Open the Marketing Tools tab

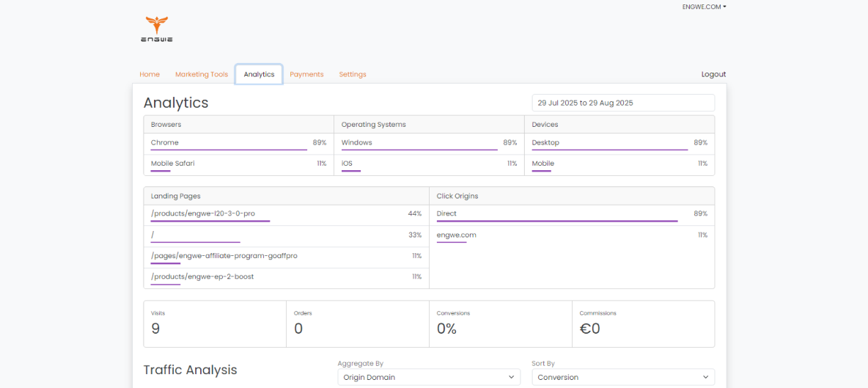(x=202, y=74)
